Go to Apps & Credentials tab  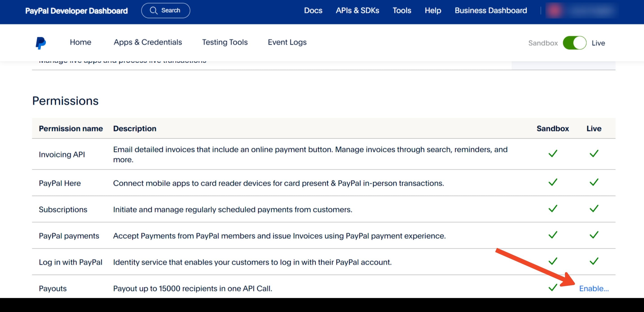click(148, 42)
